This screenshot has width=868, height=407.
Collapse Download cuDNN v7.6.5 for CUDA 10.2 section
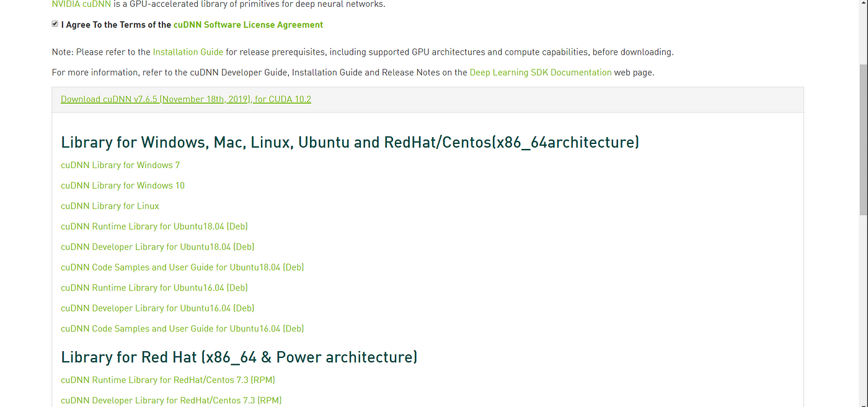[x=186, y=99]
